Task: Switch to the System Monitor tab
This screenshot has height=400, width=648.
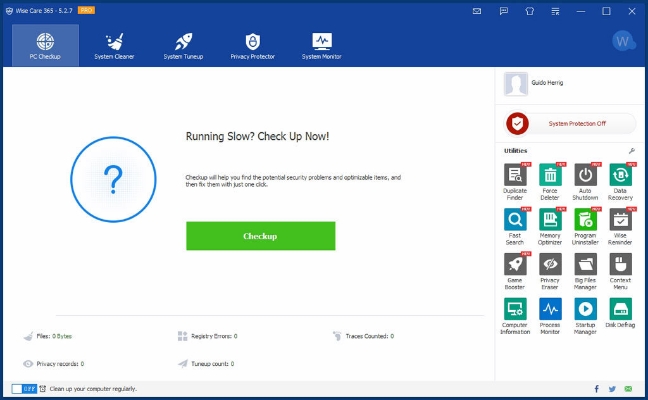Action: (x=322, y=45)
